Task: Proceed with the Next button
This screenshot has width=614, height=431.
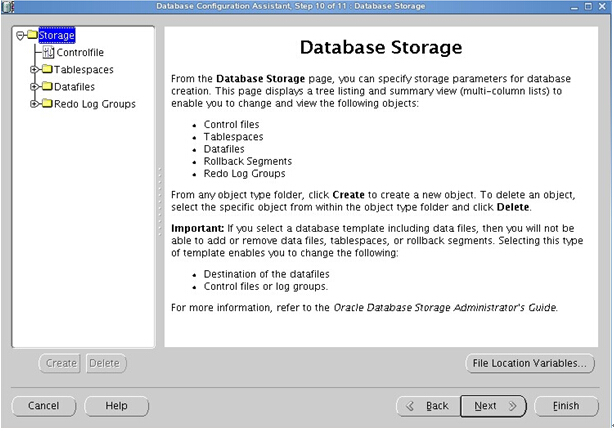Action: pos(494,406)
